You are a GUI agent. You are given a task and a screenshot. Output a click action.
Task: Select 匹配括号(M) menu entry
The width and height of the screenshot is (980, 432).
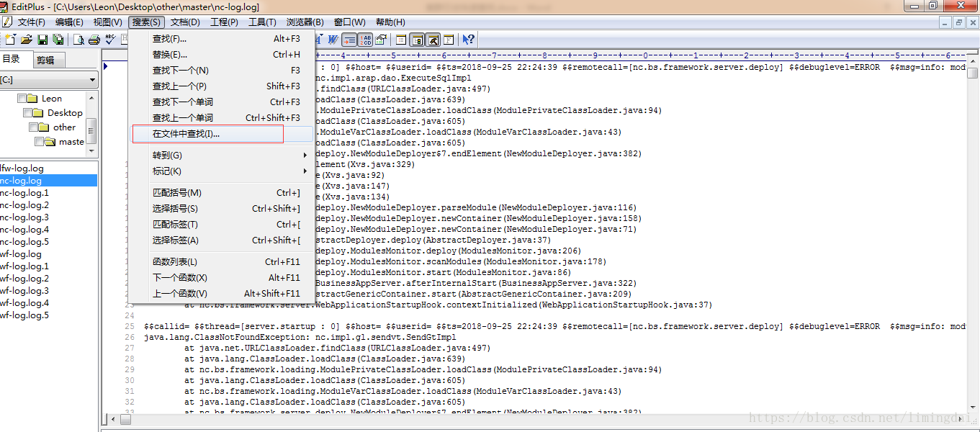tap(221, 193)
